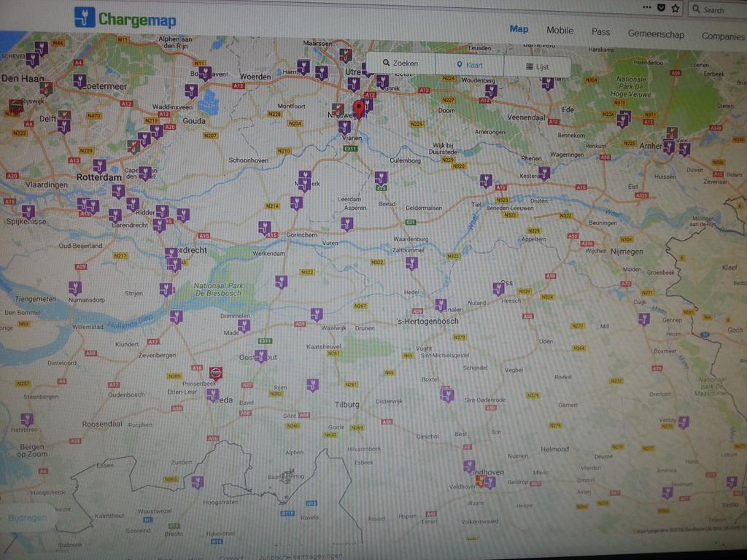This screenshot has height=560, width=747.
Task: Select charging station marker at Kesteren
Action: click(544, 174)
